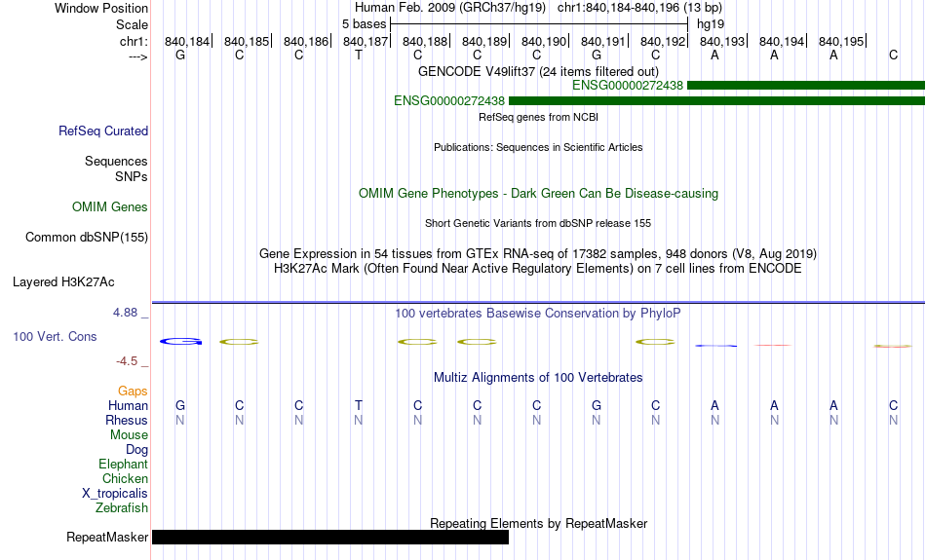The image size is (926, 560).
Task: Click the RefSeq genes from NCBI title
Action: [538, 117]
